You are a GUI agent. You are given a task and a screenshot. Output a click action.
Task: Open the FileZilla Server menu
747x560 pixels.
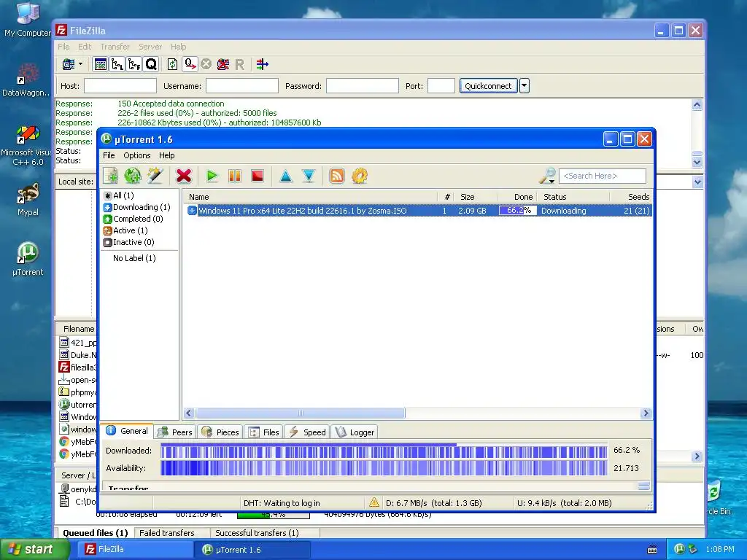coord(150,47)
